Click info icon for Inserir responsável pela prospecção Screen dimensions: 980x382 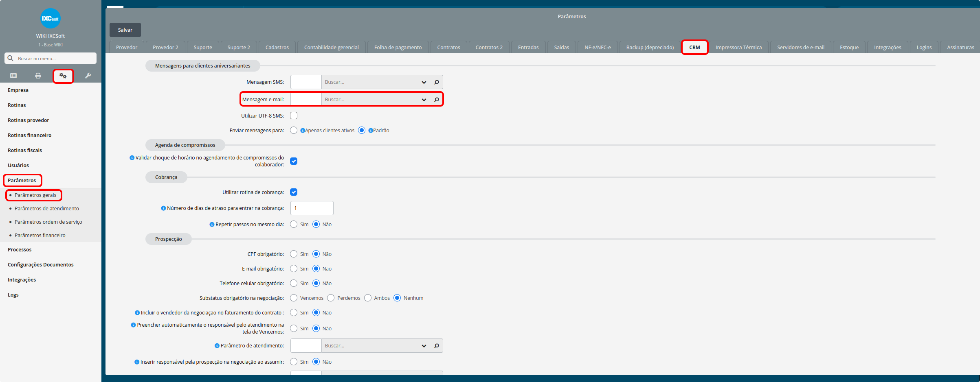tap(137, 362)
